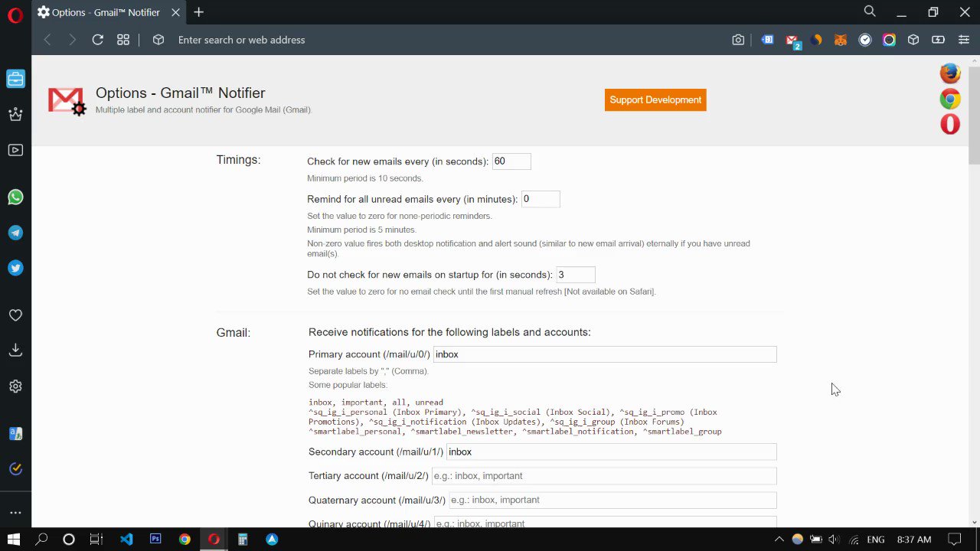Screen dimensions: 980x551
Task: Open Easy Setup sliders icon
Action: tap(964, 40)
